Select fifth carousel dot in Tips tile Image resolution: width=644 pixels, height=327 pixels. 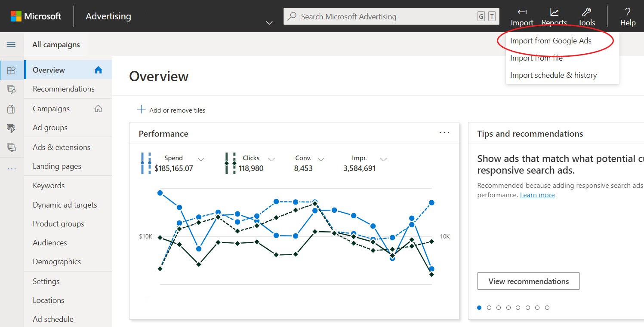518,308
